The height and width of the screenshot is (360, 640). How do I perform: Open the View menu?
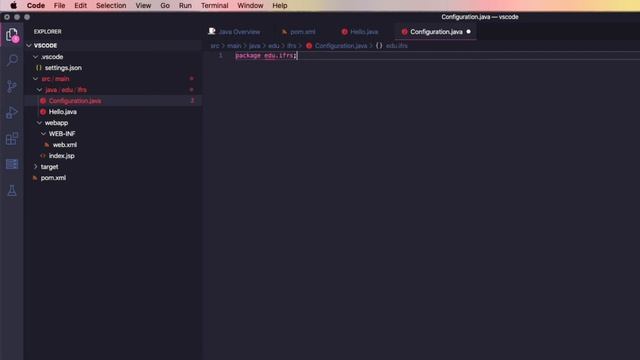[x=143, y=5]
